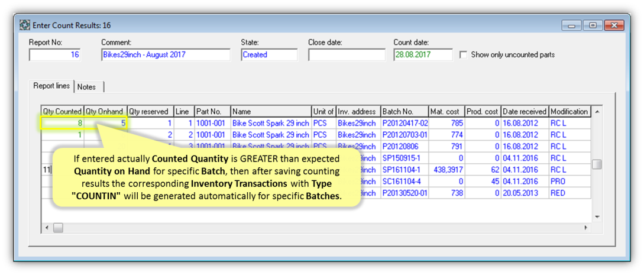Select batch P20130520-01 cell
The height and width of the screenshot is (275, 644).
coord(404,193)
